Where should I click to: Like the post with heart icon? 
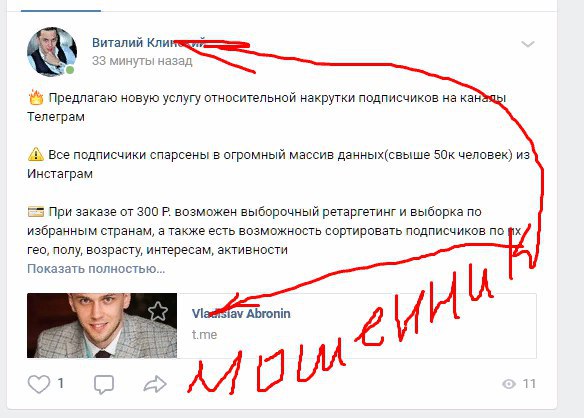(x=39, y=384)
